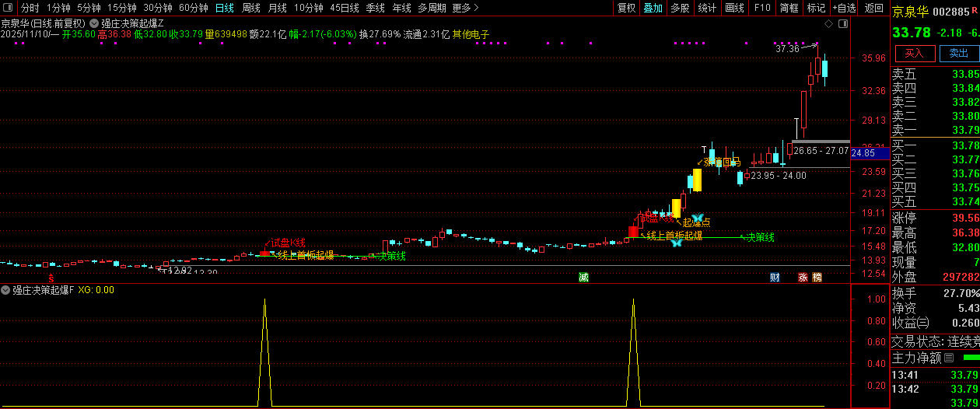980x409 pixels.
Task: Click the 买一 bid price 33.78
Action: 965,145
